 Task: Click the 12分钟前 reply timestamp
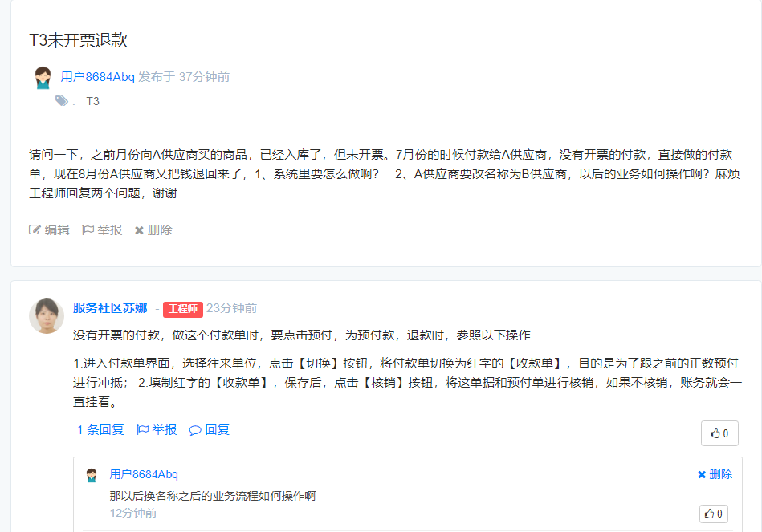(133, 513)
